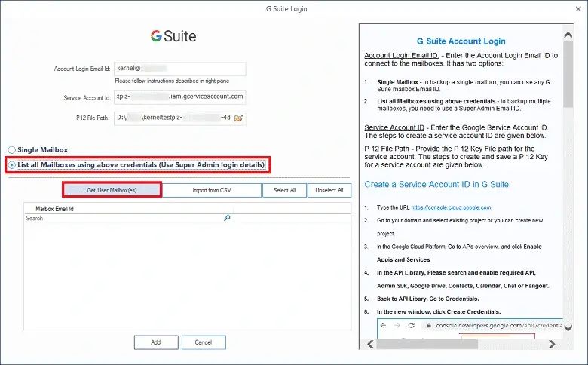The image size is (588, 365).
Task: Click the Get User Mailbox(es) button
Action: click(x=112, y=190)
